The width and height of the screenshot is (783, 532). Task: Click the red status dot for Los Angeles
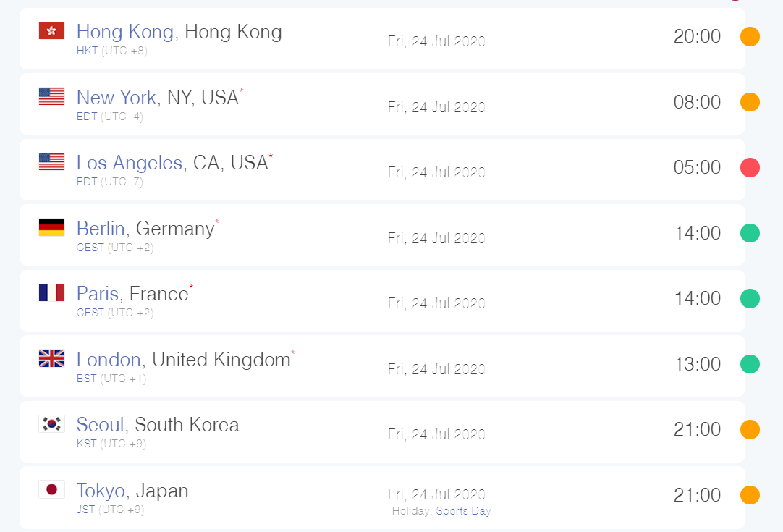pos(750,168)
